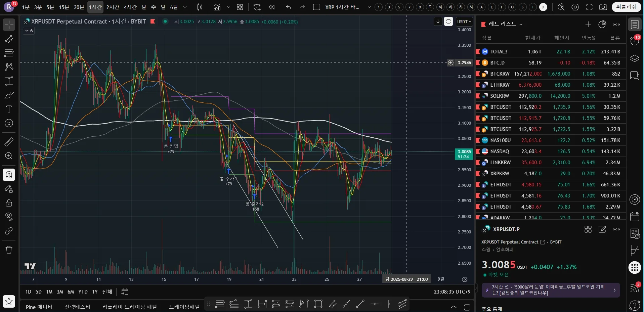Screen dimensions: 644x312
Task: Select the trend line drawing tool
Action: pos(9,39)
